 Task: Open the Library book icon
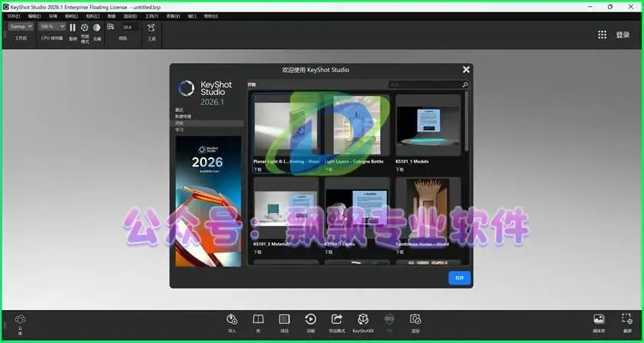pyautogui.click(x=258, y=319)
